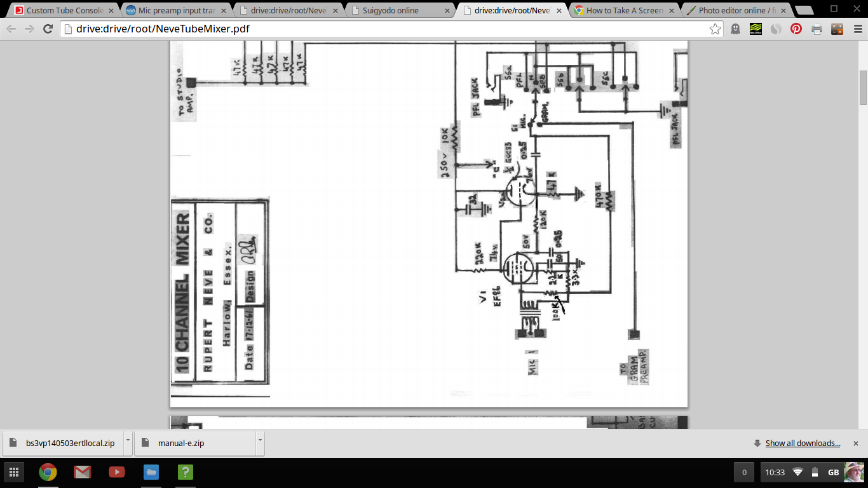Close the Mic preamp input tran tab

click(x=224, y=11)
